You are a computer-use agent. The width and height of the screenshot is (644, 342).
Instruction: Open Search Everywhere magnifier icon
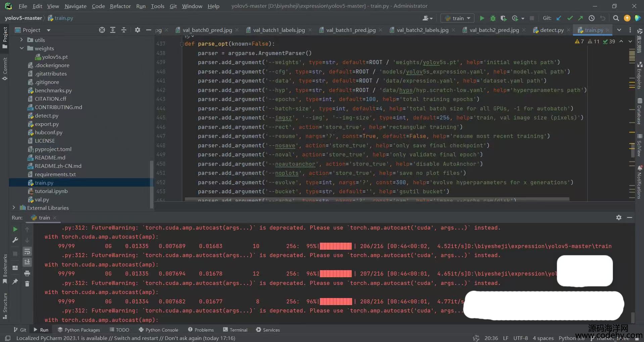pyautogui.click(x=616, y=18)
